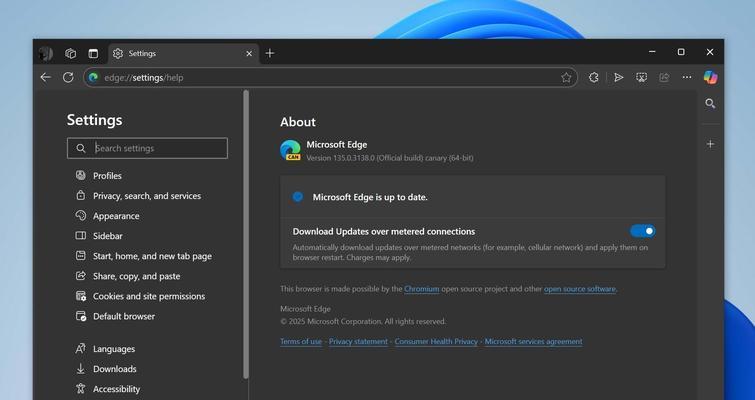The width and height of the screenshot is (755, 400).
Task: Open a new tab with plus button
Action: pyautogui.click(x=270, y=53)
